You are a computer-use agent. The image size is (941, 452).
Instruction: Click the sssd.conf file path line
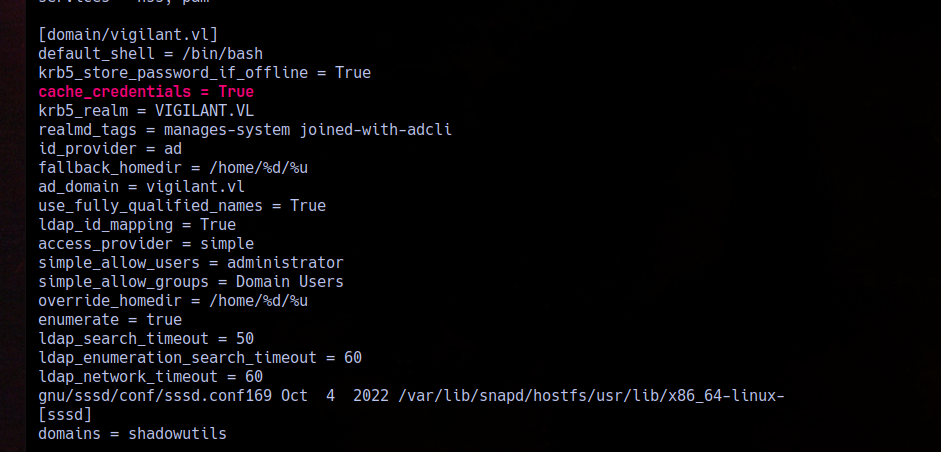pos(412,396)
